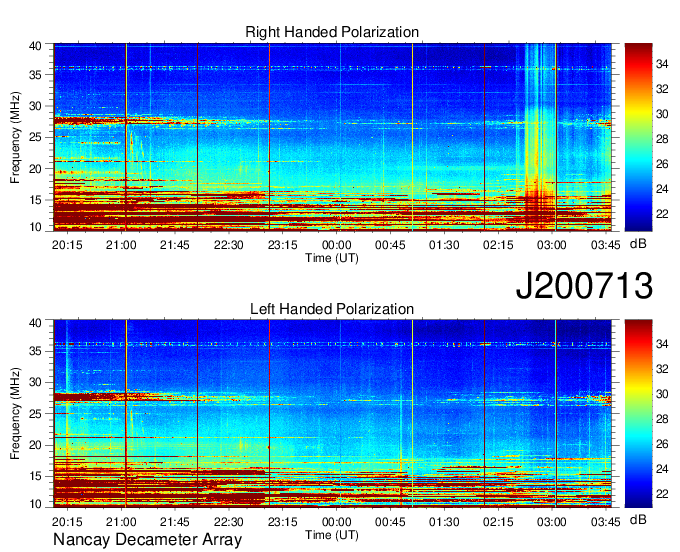
Task: Click the 03:00 time tick under the Left Handed plot
Action: [x=552, y=521]
